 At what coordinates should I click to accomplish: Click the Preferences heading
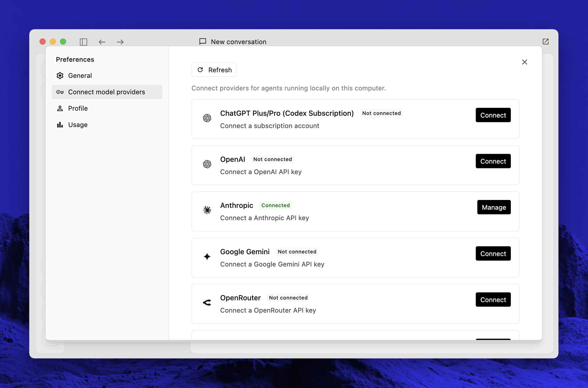point(75,59)
